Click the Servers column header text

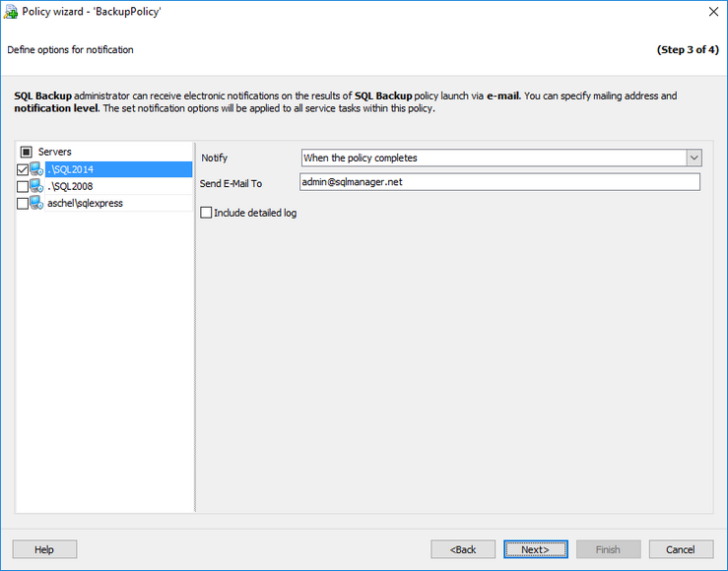click(x=55, y=152)
